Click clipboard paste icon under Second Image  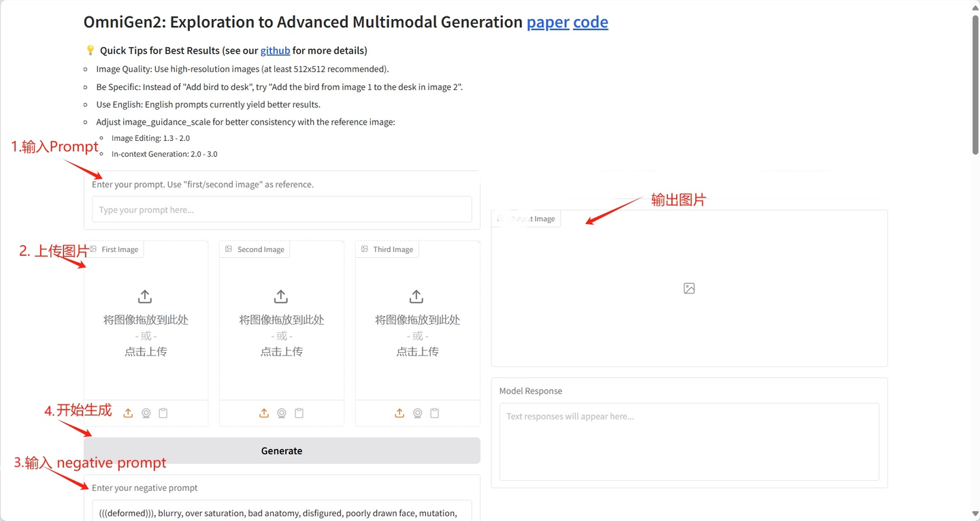299,413
